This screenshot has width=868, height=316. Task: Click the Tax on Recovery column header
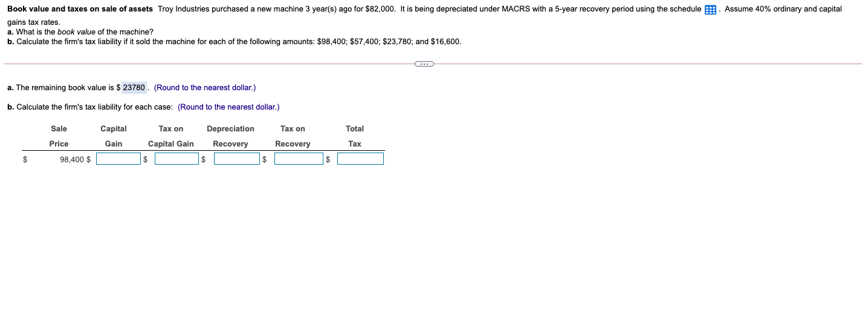pos(293,136)
